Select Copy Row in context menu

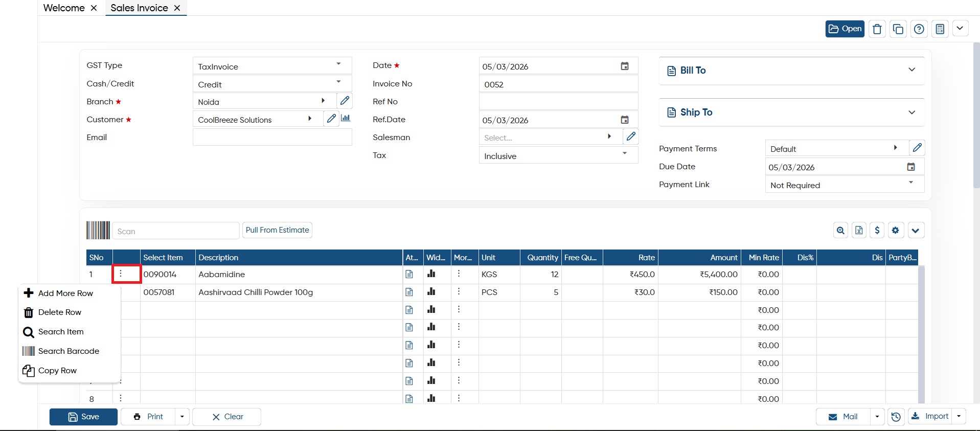point(57,371)
